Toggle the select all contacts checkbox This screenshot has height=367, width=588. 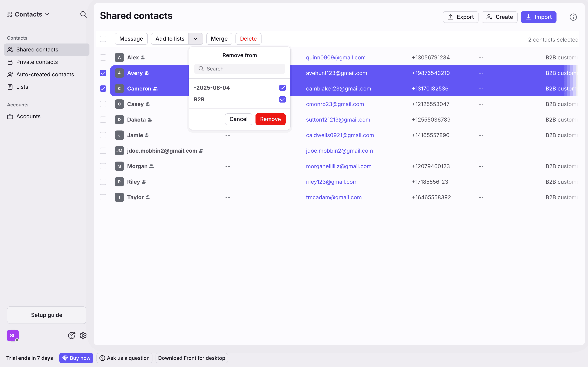click(103, 39)
